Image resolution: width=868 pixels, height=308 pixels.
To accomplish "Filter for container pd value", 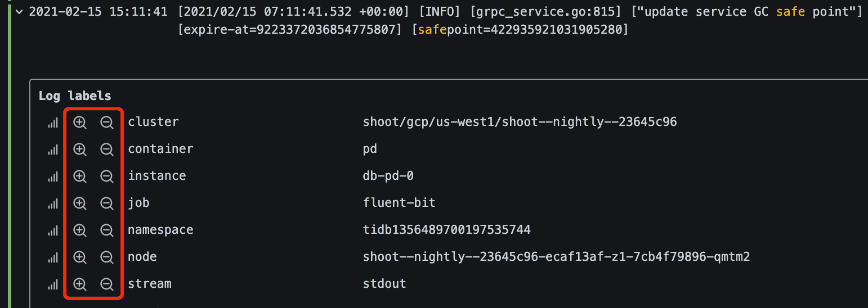I will pyautogui.click(x=80, y=150).
